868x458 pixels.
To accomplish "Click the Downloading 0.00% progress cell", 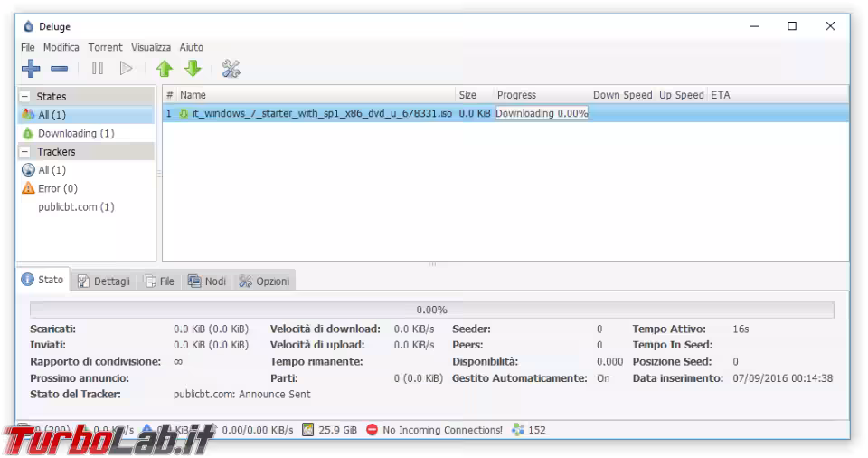I will click(542, 114).
